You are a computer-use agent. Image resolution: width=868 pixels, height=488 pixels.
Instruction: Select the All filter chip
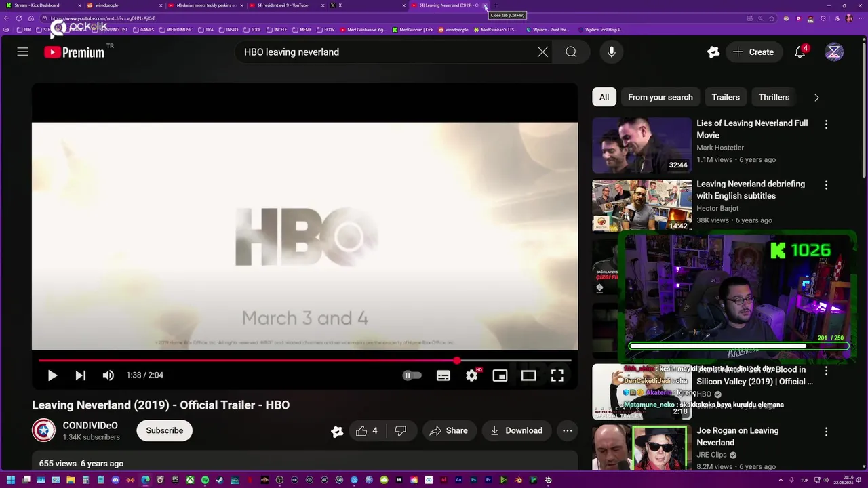pyautogui.click(x=604, y=97)
